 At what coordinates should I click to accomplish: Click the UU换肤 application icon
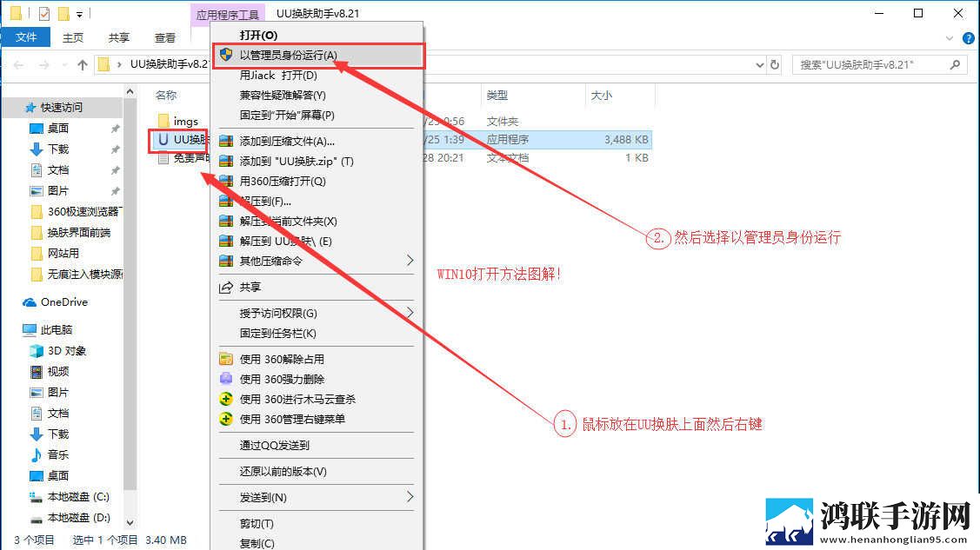click(x=163, y=140)
